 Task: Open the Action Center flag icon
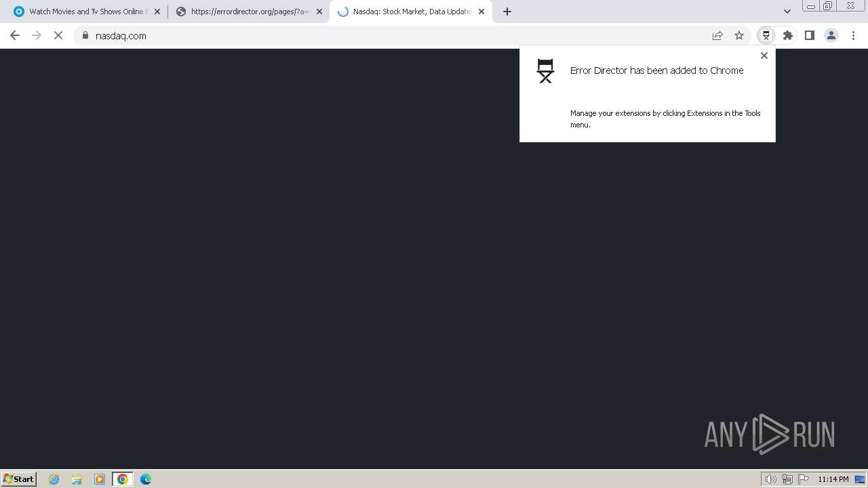[804, 479]
